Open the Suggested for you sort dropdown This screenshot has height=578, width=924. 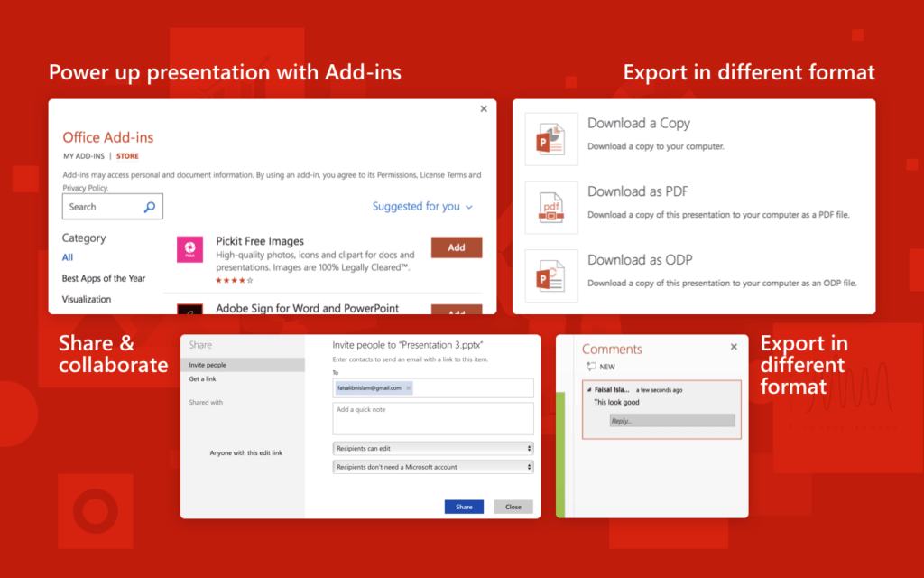coord(422,207)
